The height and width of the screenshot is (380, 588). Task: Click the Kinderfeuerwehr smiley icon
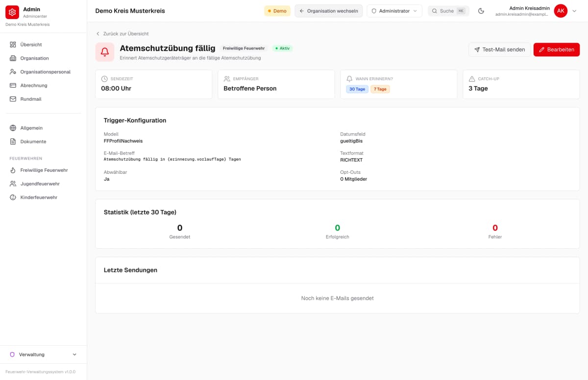click(13, 198)
